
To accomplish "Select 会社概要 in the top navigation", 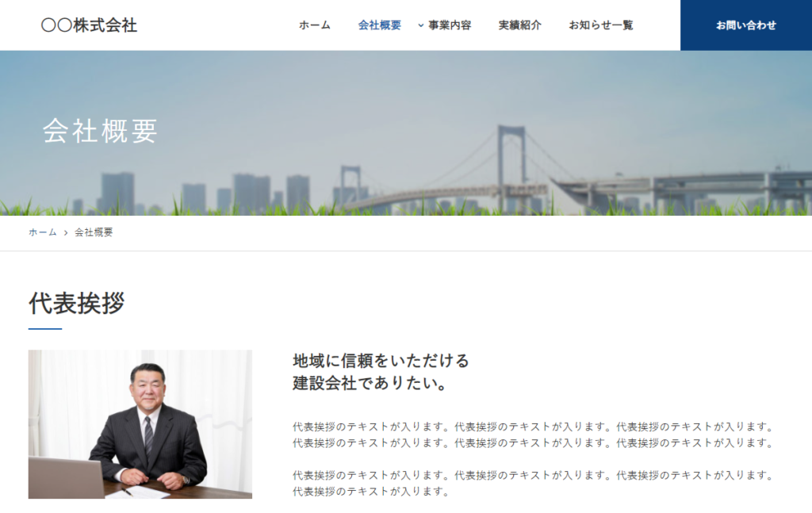I will pos(379,25).
